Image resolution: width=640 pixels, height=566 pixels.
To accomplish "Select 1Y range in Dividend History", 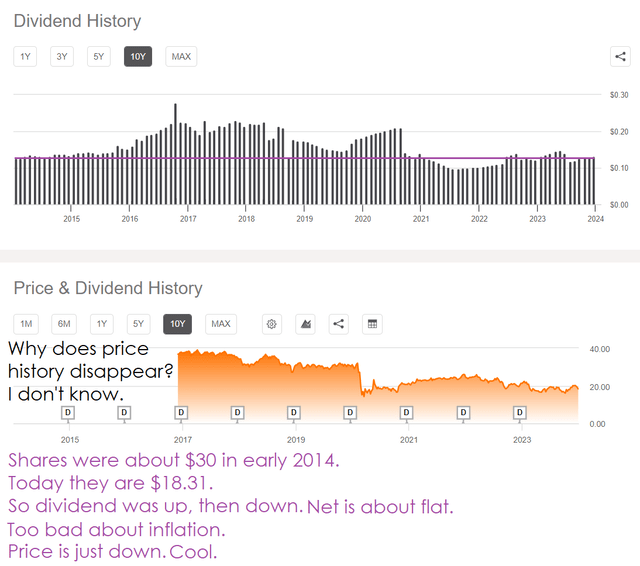I will (25, 56).
